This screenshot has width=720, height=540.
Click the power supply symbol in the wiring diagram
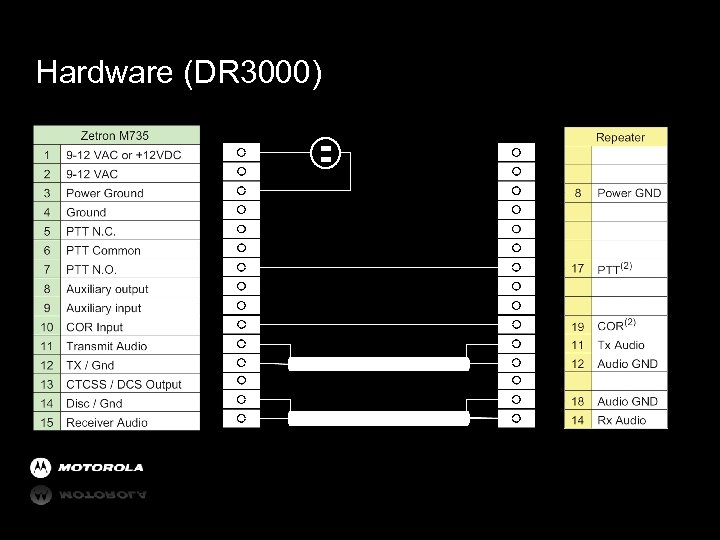pyautogui.click(x=326, y=153)
